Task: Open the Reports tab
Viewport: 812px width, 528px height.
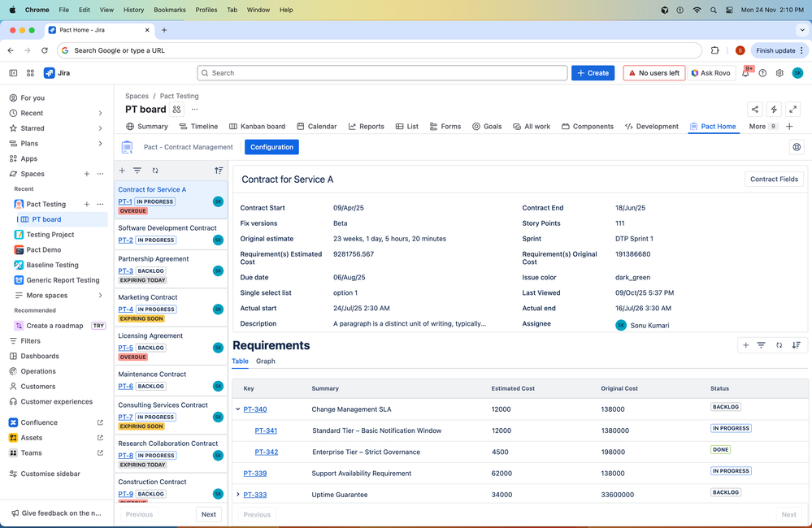Action: 366,126
